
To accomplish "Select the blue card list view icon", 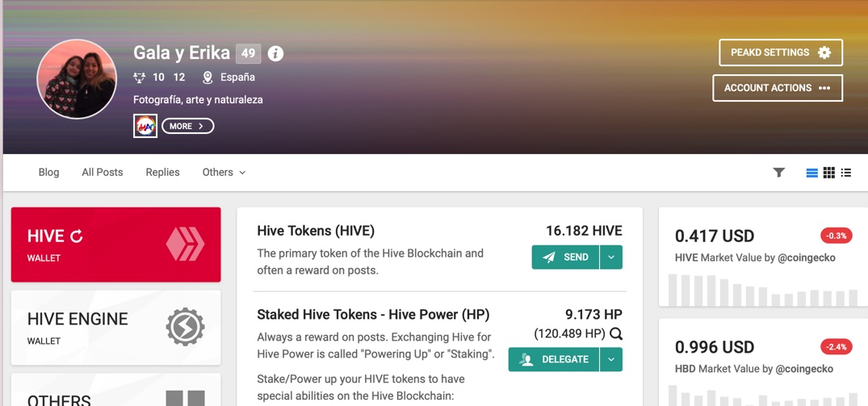I will pyautogui.click(x=811, y=173).
